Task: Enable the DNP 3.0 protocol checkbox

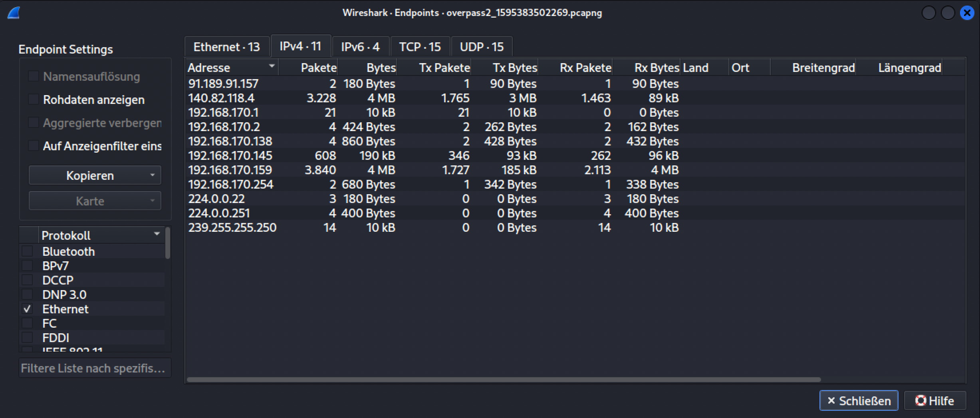Action: [x=27, y=294]
